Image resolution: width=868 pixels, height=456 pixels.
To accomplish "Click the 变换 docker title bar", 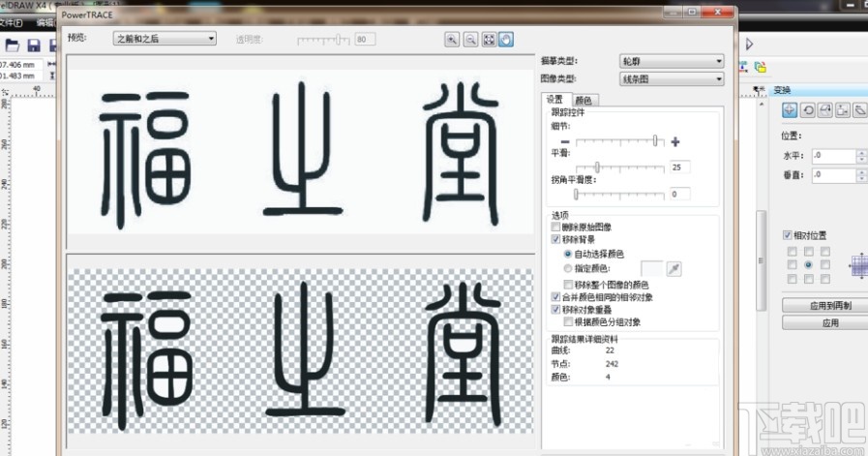I will tap(820, 90).
